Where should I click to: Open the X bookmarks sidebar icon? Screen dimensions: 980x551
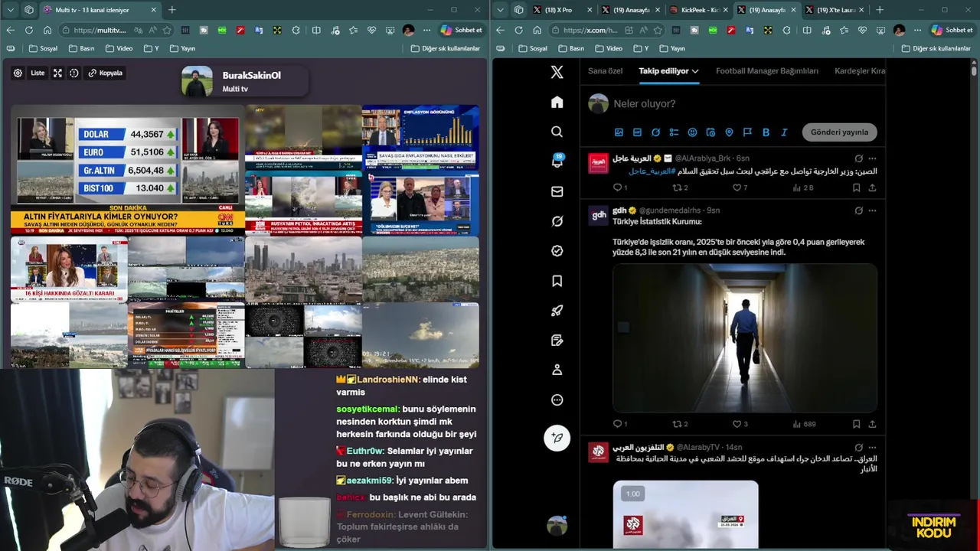click(x=557, y=281)
